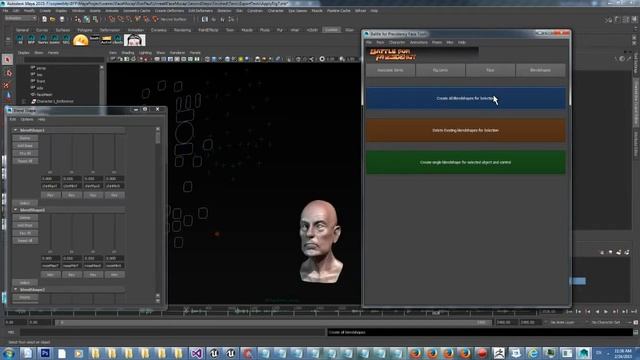This screenshot has width=640, height=360.
Task: Click Reset All button under blendShape1
Action: (25, 161)
